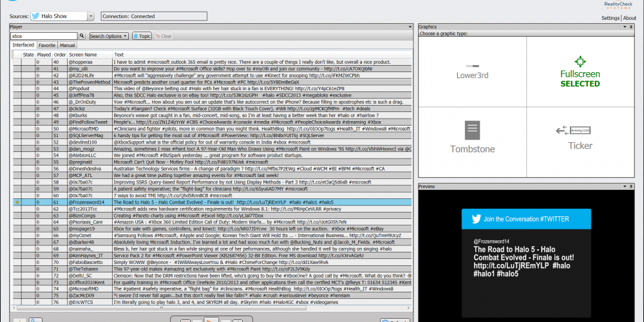Viewport: 644px width, 322px height.
Task: Select the @Kburks tweet row
Action: (213, 115)
